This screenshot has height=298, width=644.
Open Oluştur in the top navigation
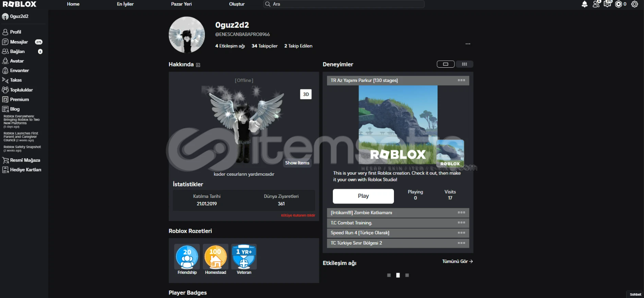(237, 4)
